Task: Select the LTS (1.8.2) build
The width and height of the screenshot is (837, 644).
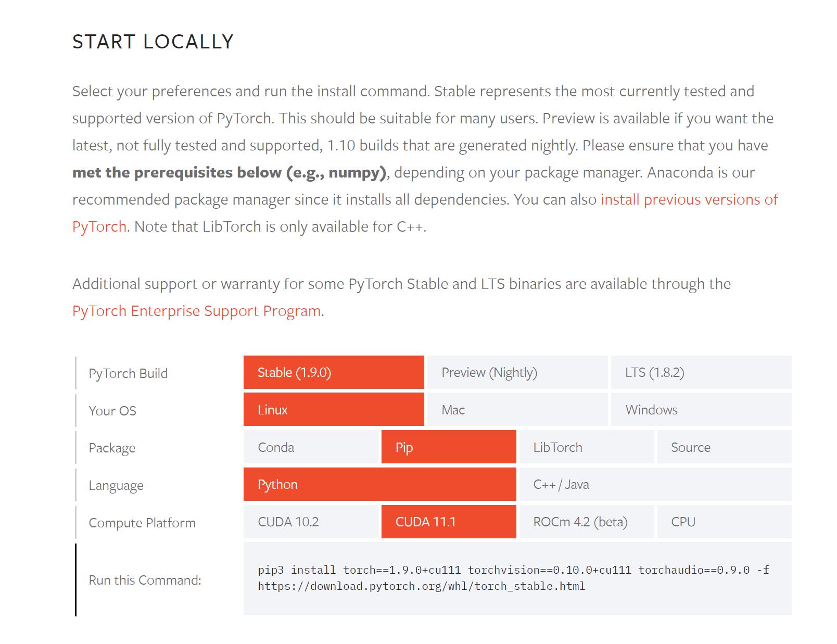Action: (x=701, y=372)
